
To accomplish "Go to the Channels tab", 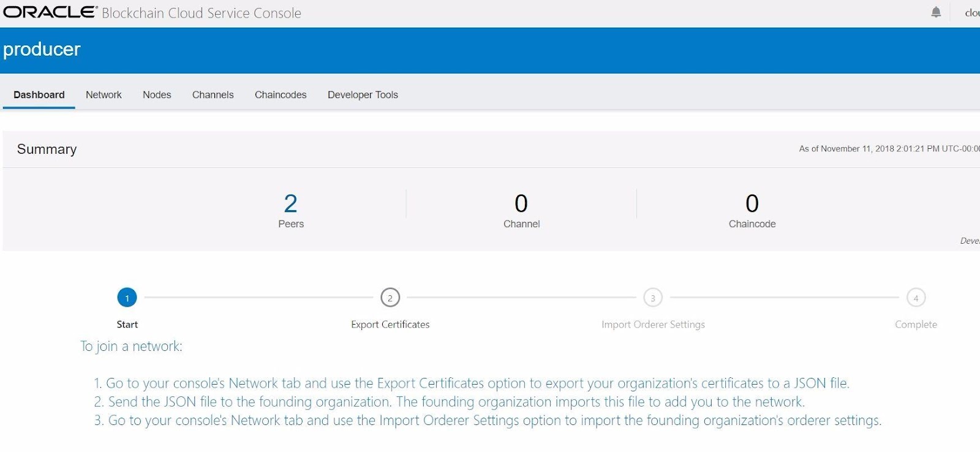I will click(x=213, y=95).
